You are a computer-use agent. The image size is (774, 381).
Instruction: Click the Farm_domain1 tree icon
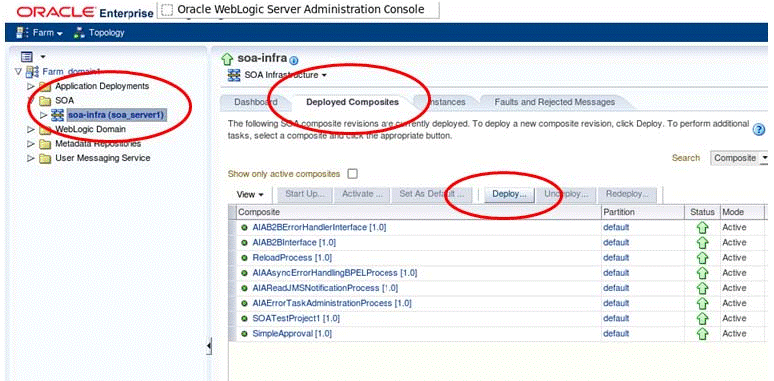(x=33, y=72)
